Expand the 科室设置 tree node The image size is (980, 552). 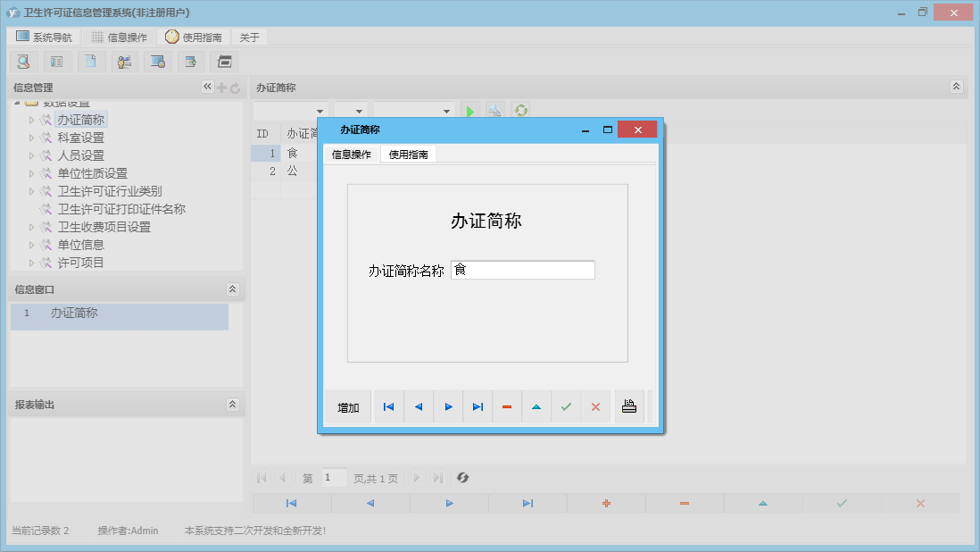coord(30,137)
